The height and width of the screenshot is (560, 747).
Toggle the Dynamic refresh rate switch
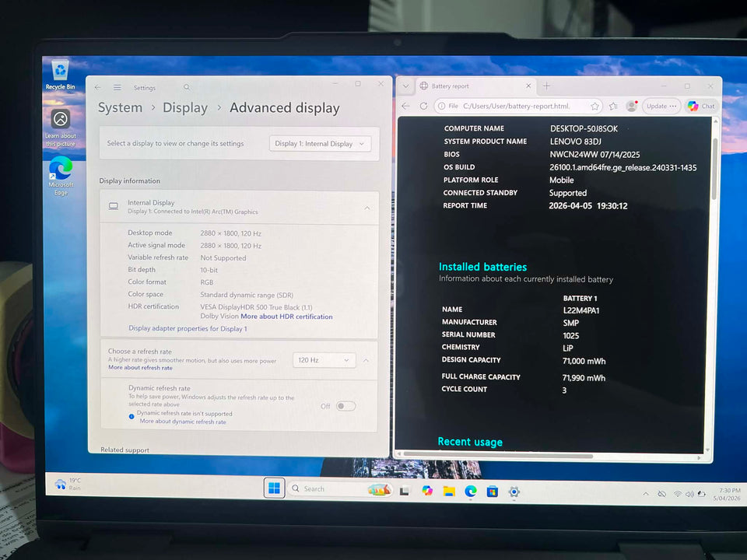(x=345, y=406)
